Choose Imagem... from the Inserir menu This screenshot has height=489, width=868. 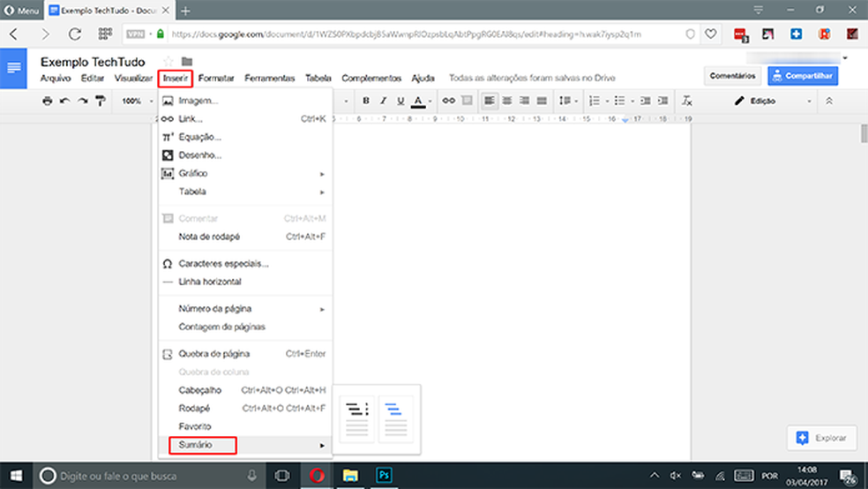[245, 101]
